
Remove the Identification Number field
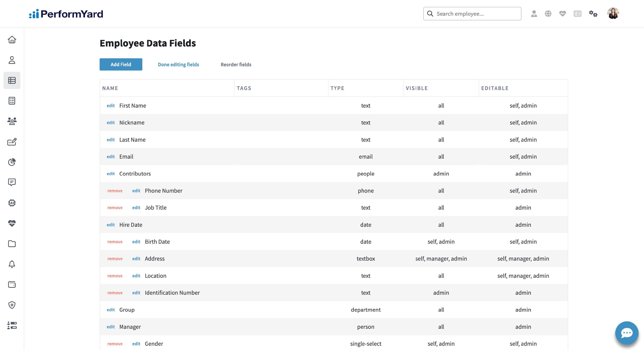[115, 293]
